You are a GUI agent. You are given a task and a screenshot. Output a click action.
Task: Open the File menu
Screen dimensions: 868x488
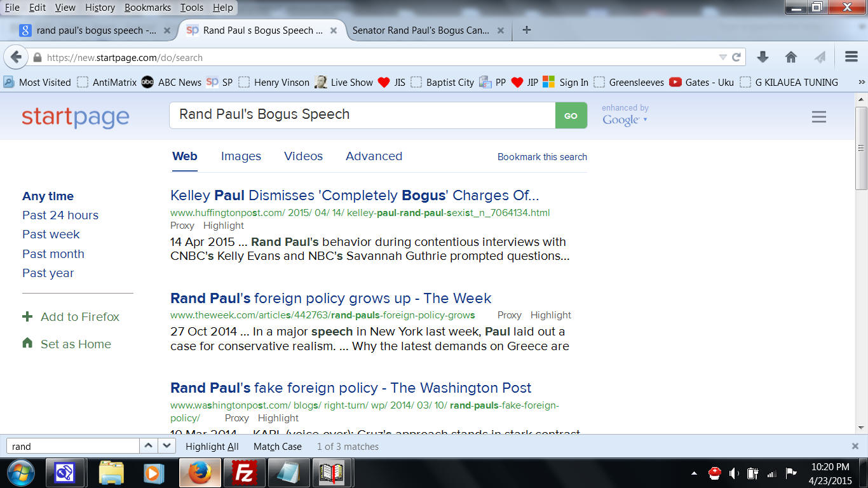pos(12,8)
